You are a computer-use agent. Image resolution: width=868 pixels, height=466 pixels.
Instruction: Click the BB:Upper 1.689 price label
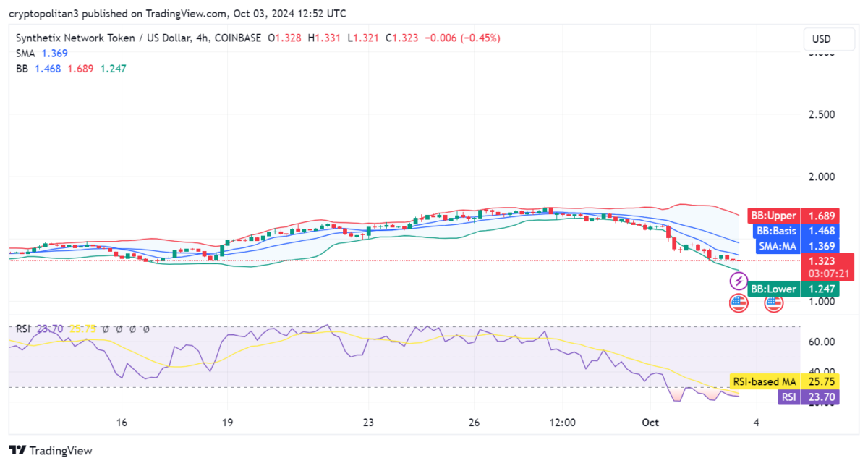792,216
